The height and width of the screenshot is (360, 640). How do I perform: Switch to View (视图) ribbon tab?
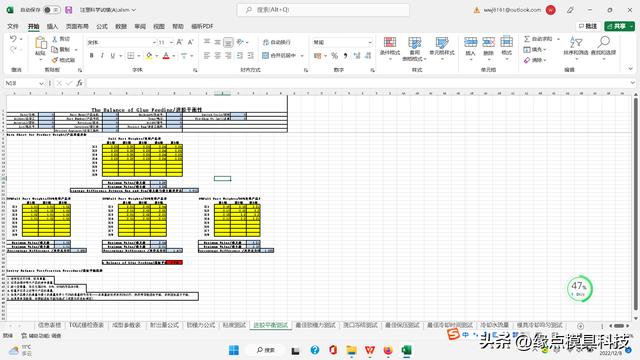point(159,26)
